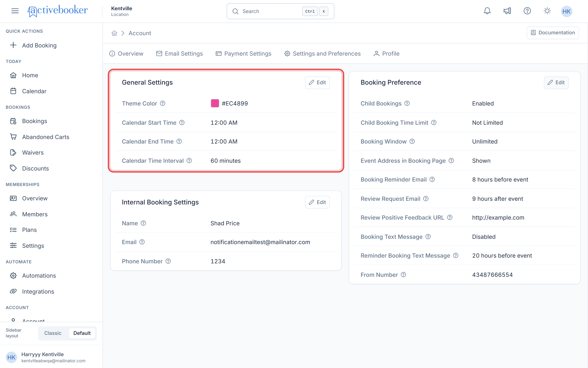Click the activebooker logo

tap(58, 11)
